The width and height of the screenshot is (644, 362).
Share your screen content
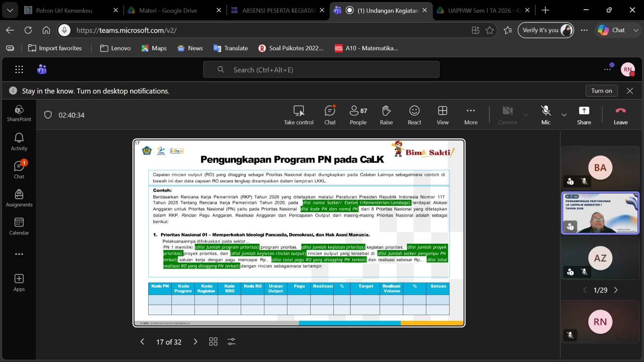tap(584, 115)
